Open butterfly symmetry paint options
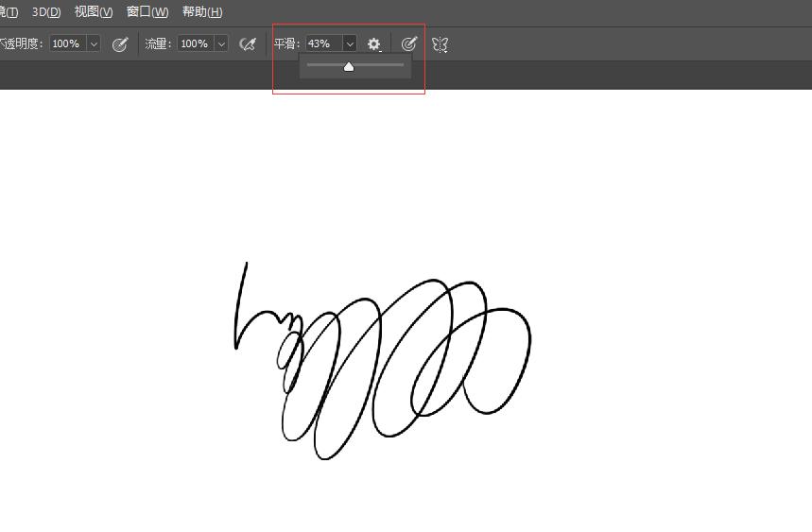Viewport: 812px width, 532px height. pos(440,44)
